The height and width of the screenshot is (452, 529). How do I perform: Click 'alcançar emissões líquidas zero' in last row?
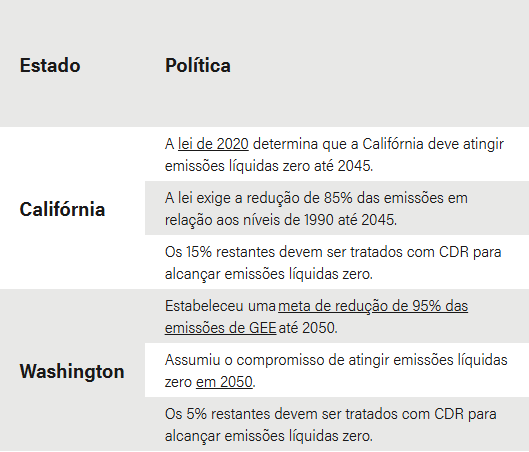(269, 436)
